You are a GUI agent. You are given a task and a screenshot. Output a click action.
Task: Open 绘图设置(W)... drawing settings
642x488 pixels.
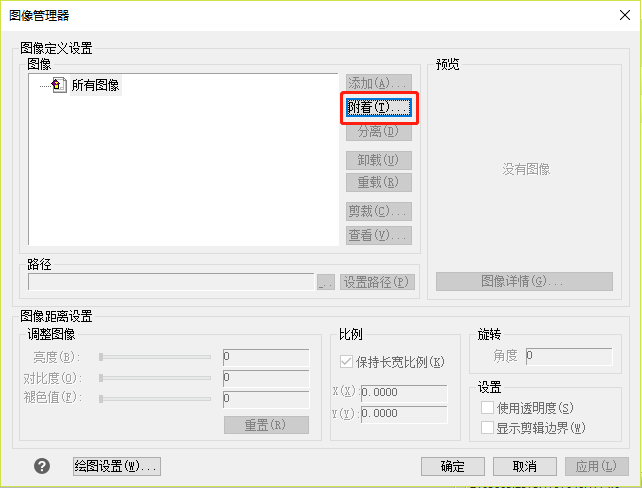(117, 466)
